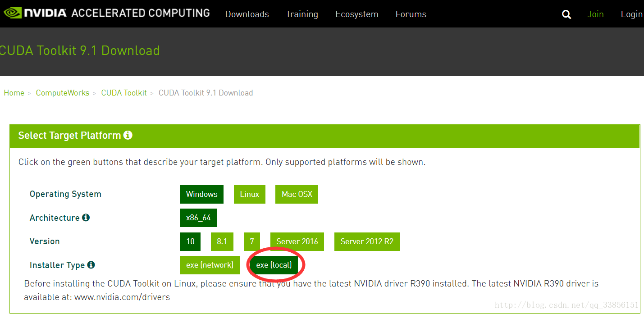Click the Login link

coord(632,14)
